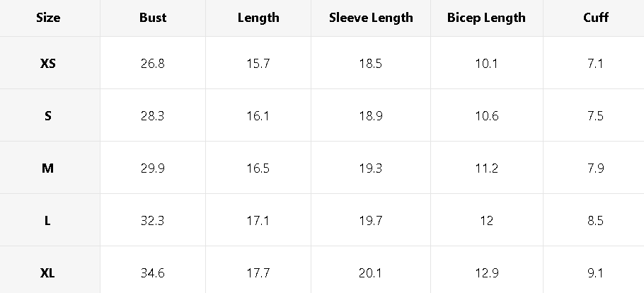Click the M bust value 29.9

pos(153,168)
